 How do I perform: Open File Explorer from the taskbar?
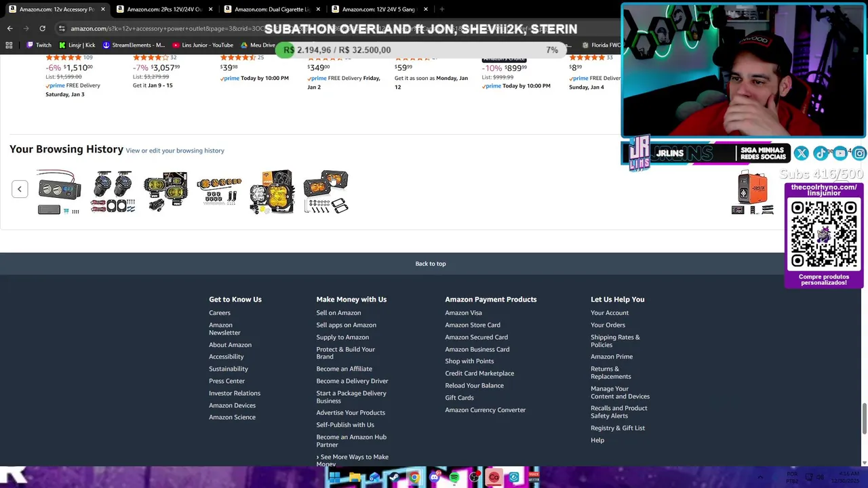click(354, 478)
